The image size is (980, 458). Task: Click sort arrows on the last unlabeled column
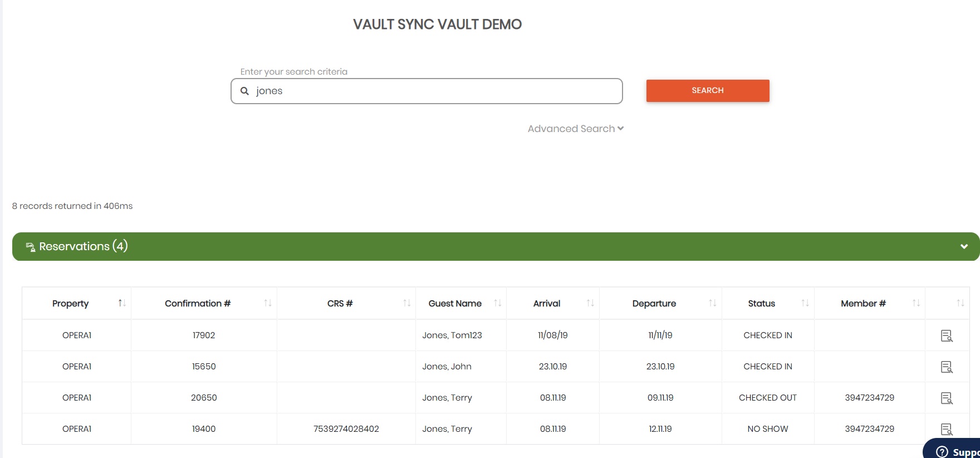[961, 303]
